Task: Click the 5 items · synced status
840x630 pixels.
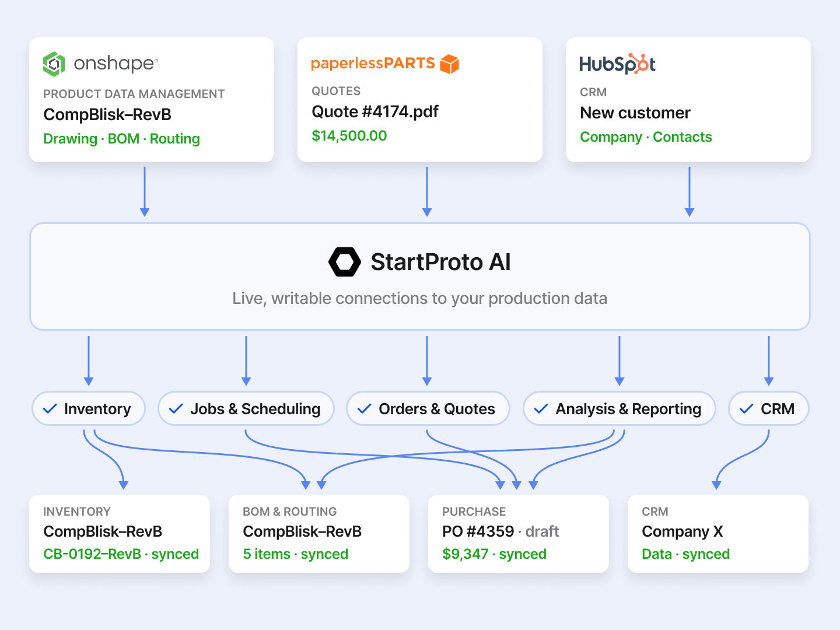Action: 295,554
